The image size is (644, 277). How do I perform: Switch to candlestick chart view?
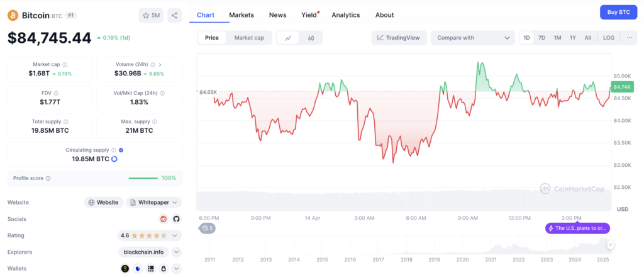tap(311, 38)
